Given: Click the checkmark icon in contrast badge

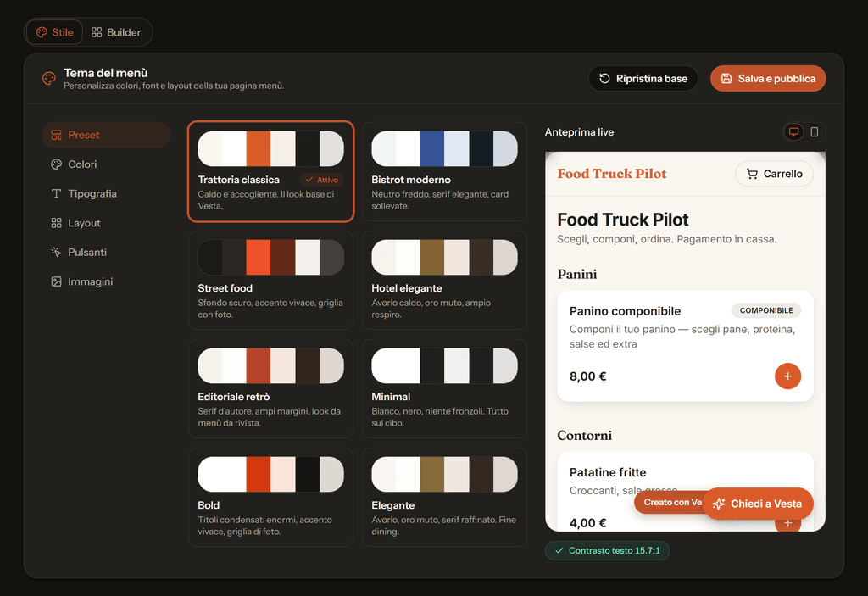Looking at the screenshot, I should pyautogui.click(x=559, y=550).
